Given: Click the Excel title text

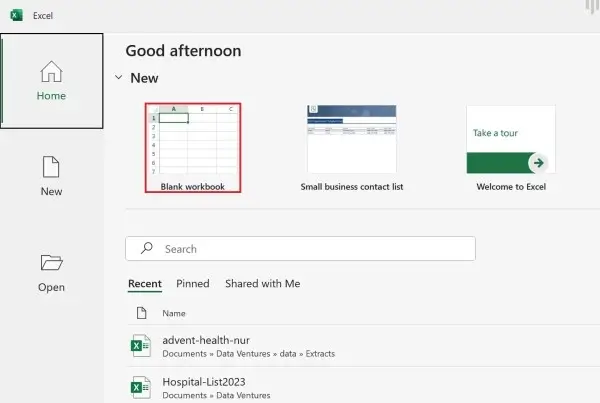Looking at the screenshot, I should (43, 16).
